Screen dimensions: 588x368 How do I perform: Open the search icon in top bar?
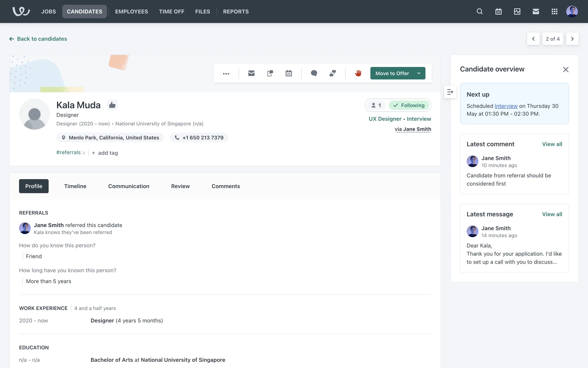click(x=480, y=11)
